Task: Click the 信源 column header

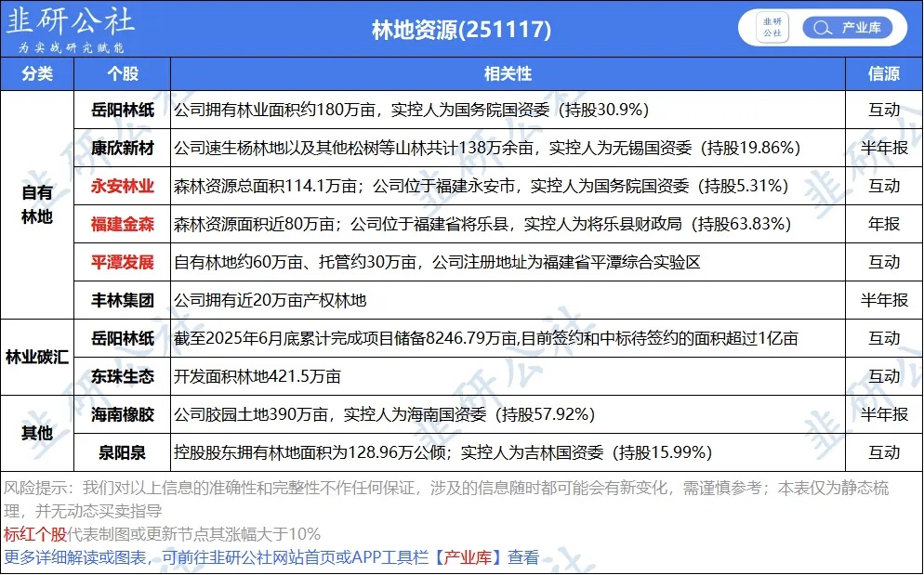Action: pos(884,73)
